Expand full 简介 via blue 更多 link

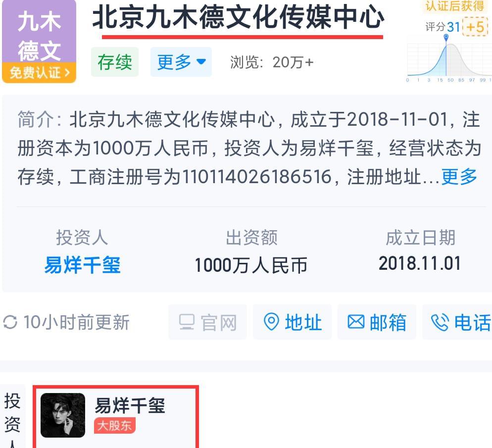coord(459,177)
